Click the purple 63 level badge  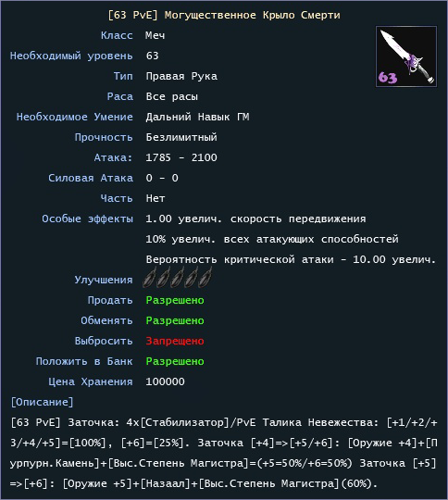point(388,78)
